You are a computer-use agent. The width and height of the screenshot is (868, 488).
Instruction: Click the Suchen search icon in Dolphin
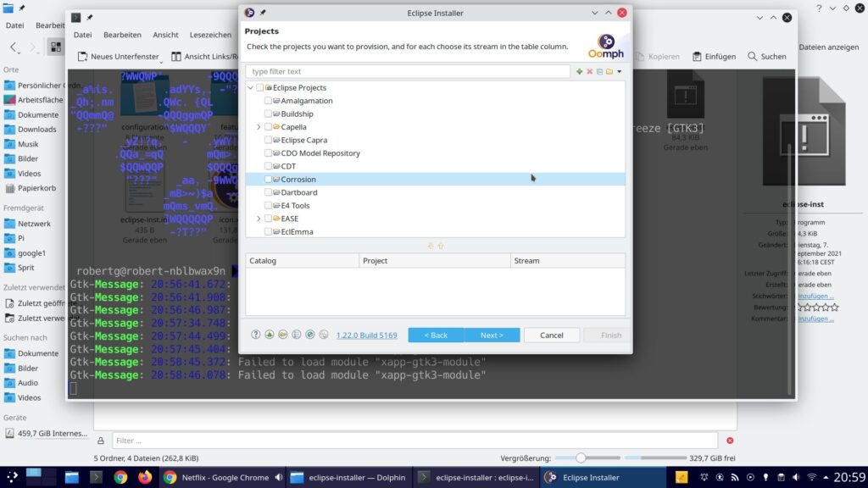pyautogui.click(x=765, y=57)
